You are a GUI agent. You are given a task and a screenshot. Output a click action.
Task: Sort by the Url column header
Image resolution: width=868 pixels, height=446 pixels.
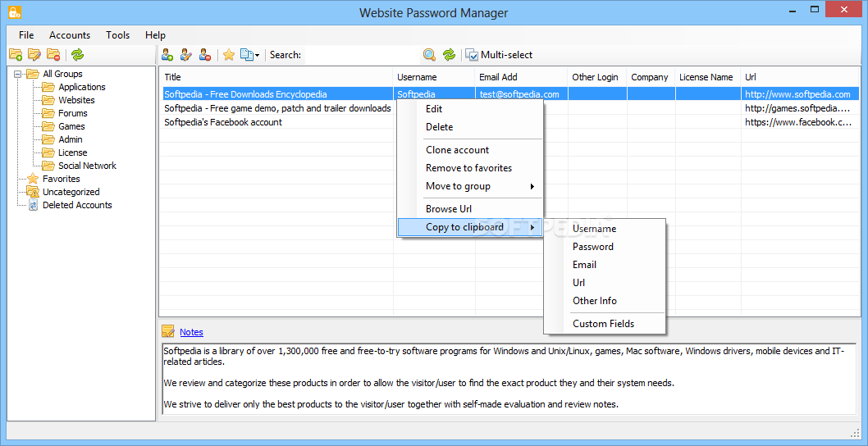(800, 77)
